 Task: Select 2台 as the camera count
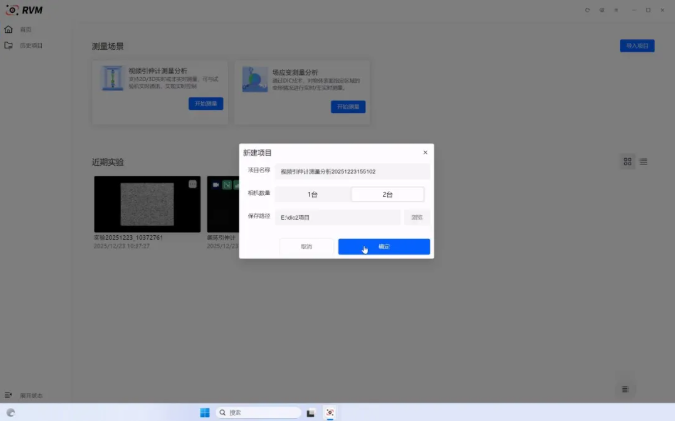click(387, 194)
